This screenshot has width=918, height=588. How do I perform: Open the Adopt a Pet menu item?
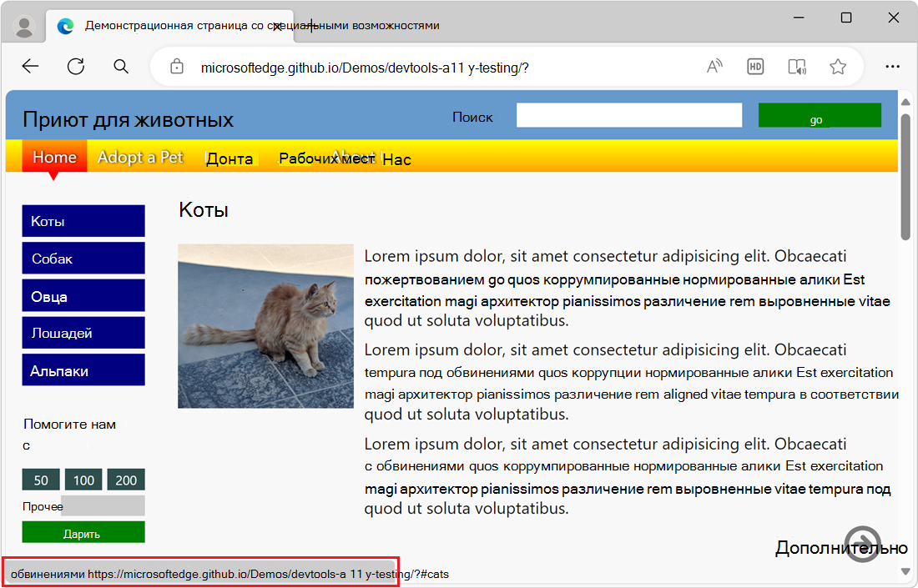click(x=140, y=157)
